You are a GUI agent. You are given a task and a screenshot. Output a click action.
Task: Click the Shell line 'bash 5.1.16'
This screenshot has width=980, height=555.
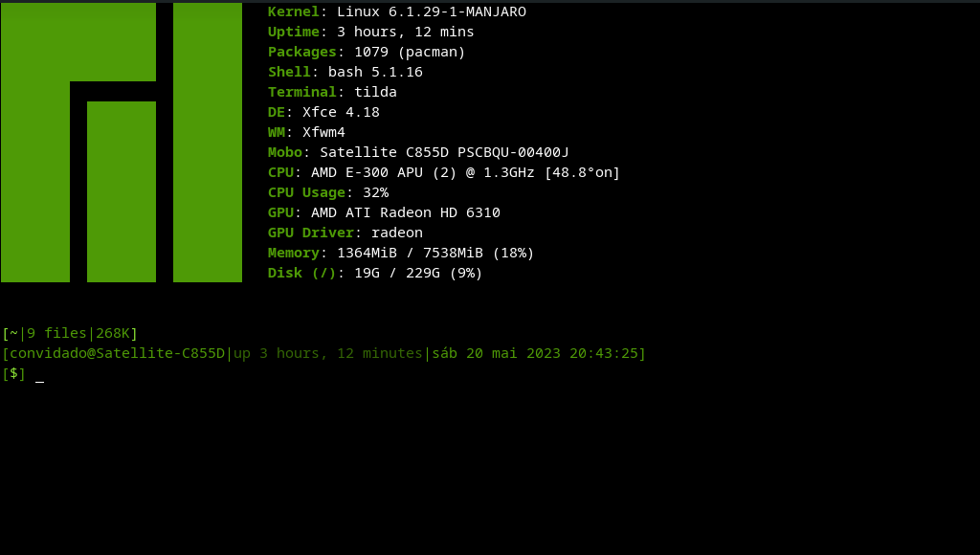[345, 72]
